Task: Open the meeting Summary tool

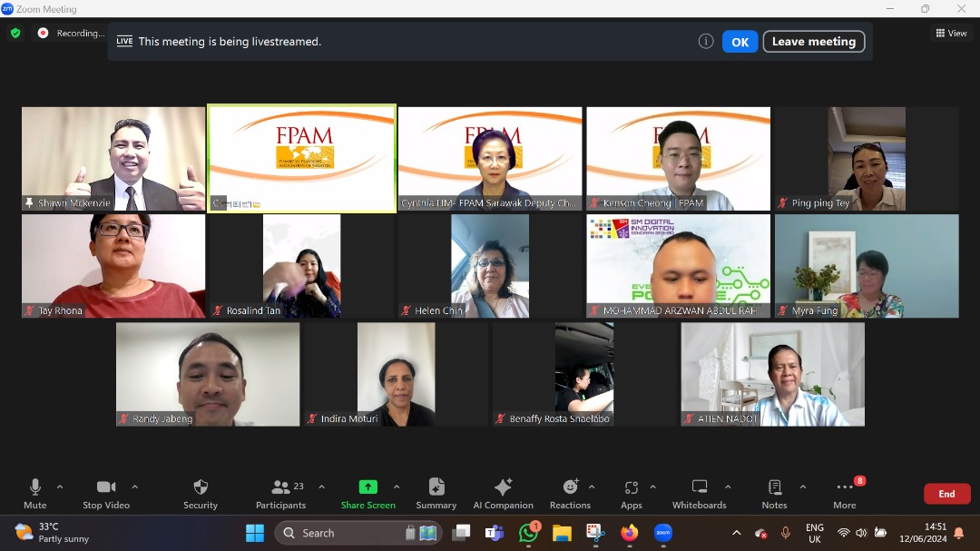Action: pos(436,493)
